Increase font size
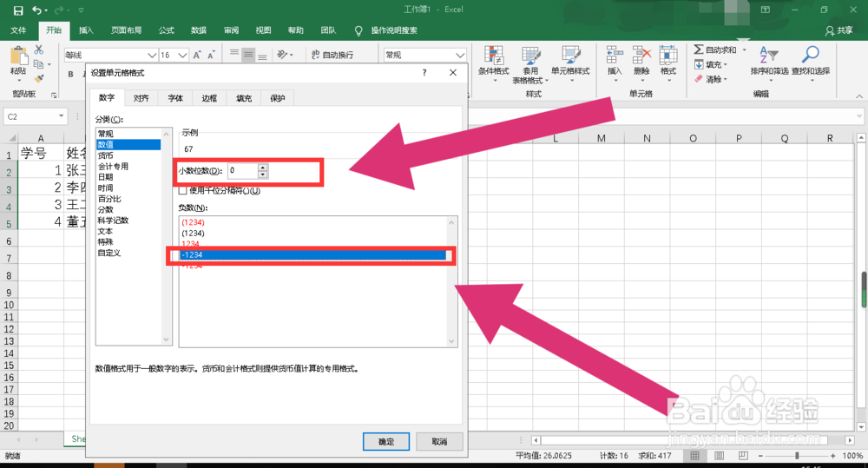 click(197, 55)
